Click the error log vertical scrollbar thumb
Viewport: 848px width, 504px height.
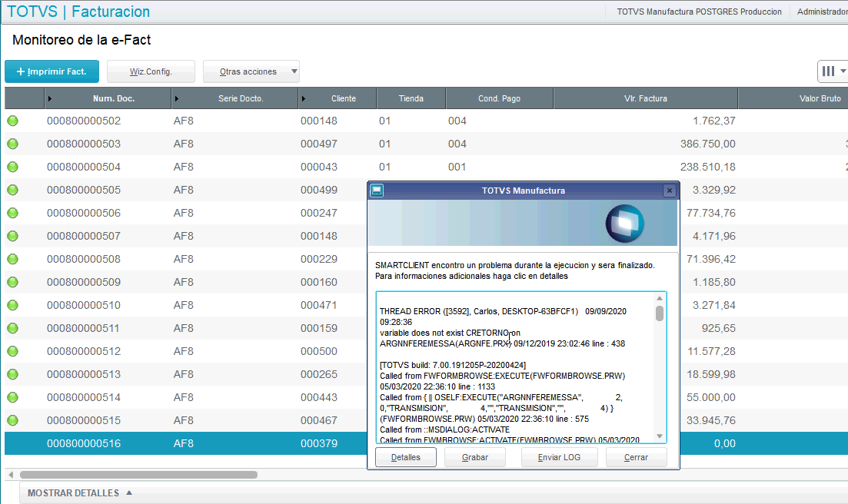click(x=659, y=313)
